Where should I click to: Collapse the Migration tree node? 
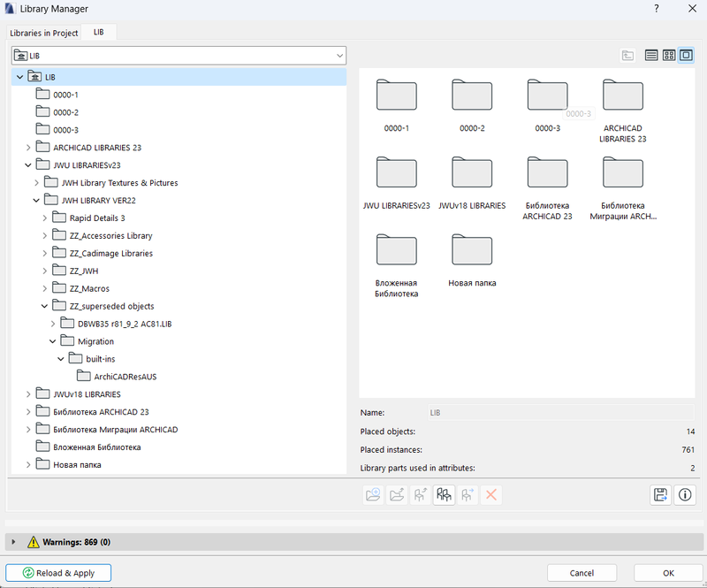point(53,341)
